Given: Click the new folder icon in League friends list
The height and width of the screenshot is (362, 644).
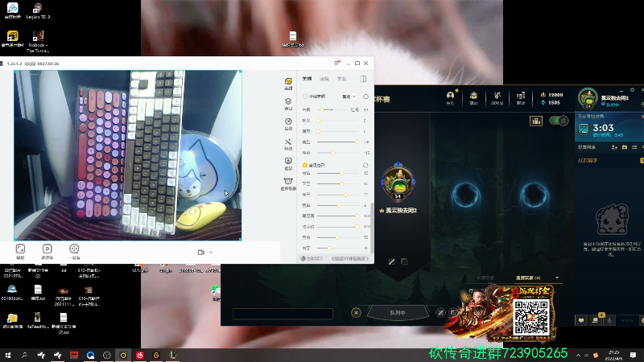Looking at the screenshot, I should tap(625, 147).
